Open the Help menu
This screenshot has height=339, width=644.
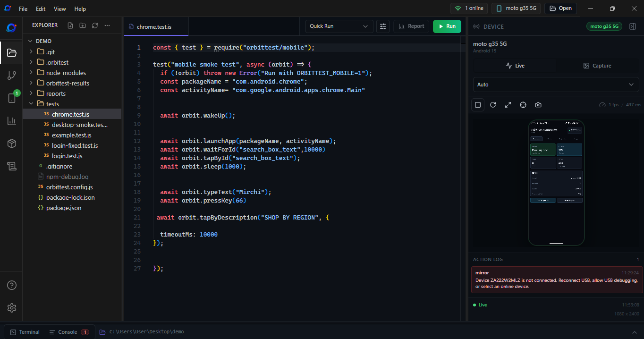(80, 9)
